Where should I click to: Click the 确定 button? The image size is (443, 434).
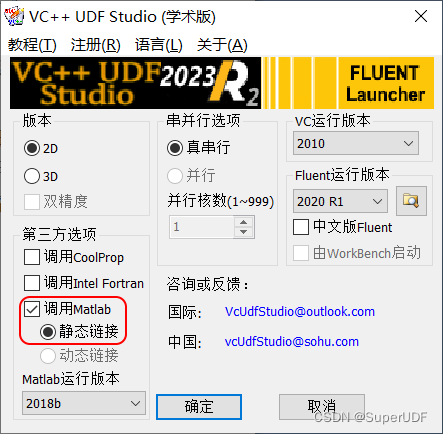tap(199, 407)
